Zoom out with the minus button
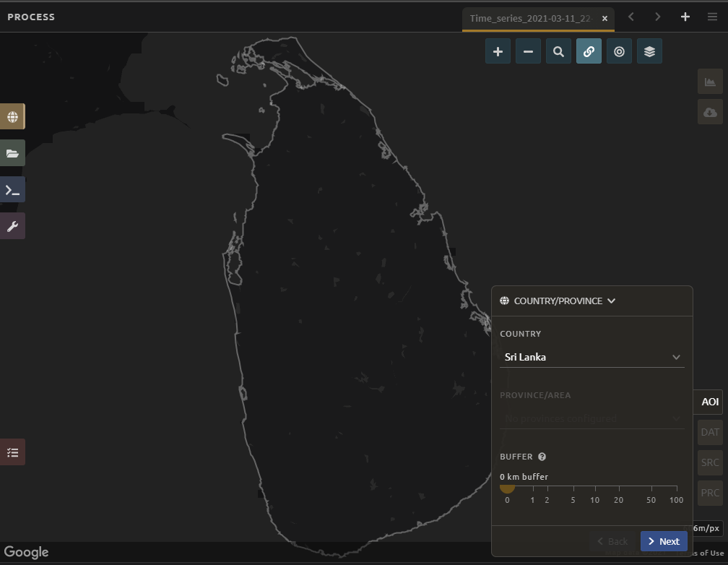 pyautogui.click(x=528, y=51)
